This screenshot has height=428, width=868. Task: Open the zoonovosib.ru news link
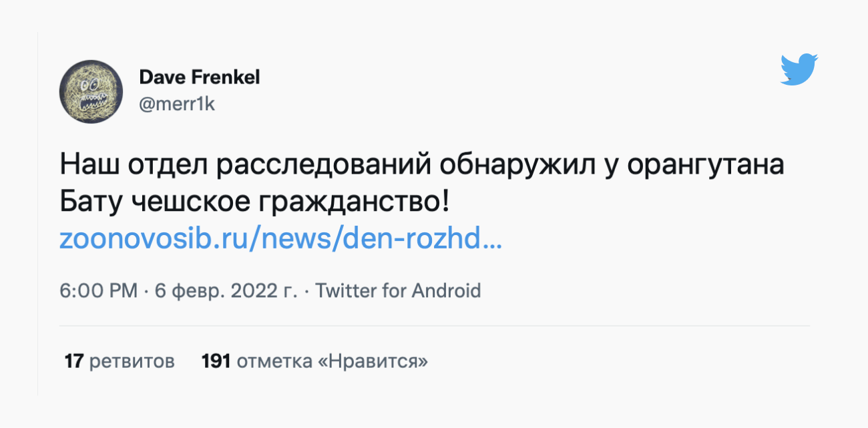tap(280, 240)
